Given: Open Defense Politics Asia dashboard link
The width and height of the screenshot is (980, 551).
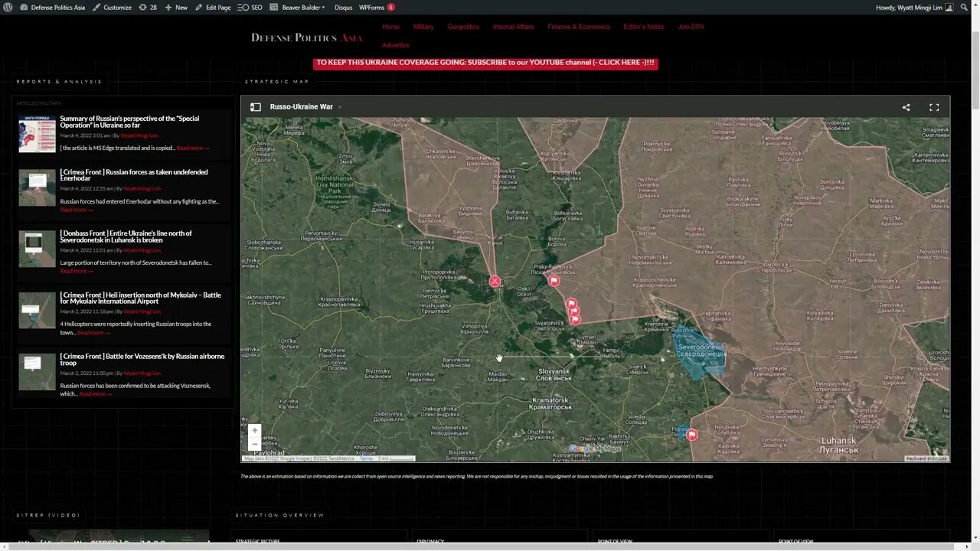Looking at the screenshot, I should point(53,7).
